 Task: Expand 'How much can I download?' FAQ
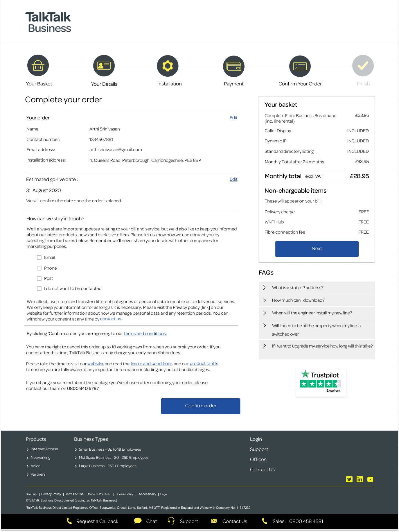coord(298,300)
